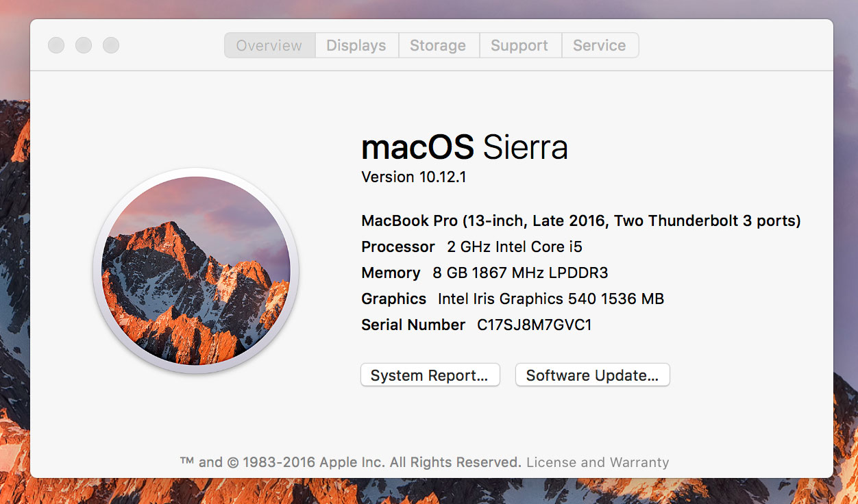Select the Support tab
The width and height of the screenshot is (858, 504).
click(x=519, y=45)
